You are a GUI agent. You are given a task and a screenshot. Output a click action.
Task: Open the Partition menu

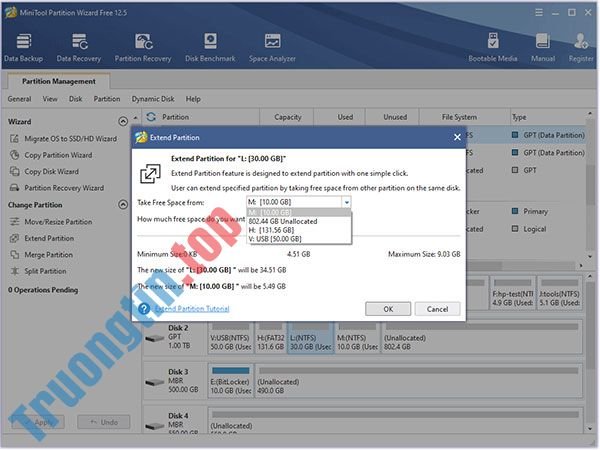107,99
